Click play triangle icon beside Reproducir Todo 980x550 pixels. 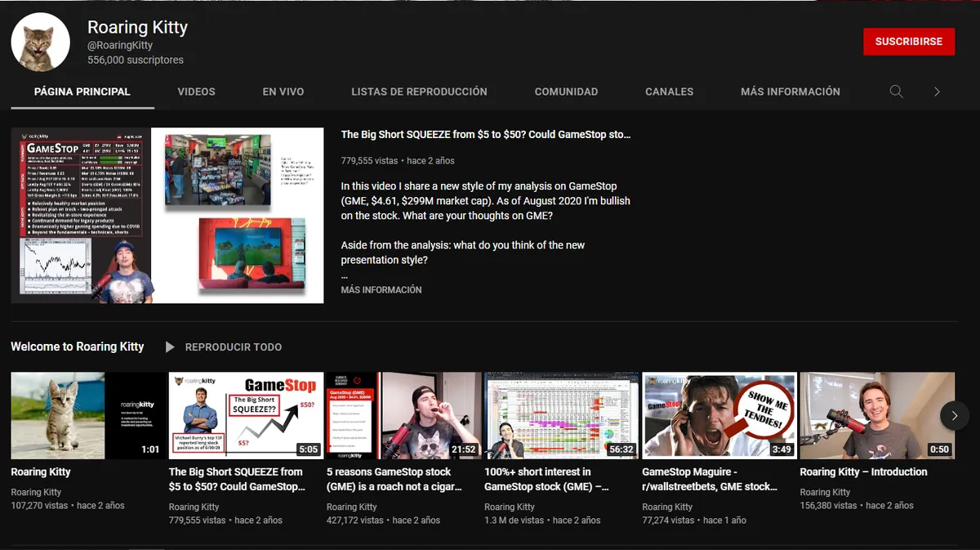(170, 347)
